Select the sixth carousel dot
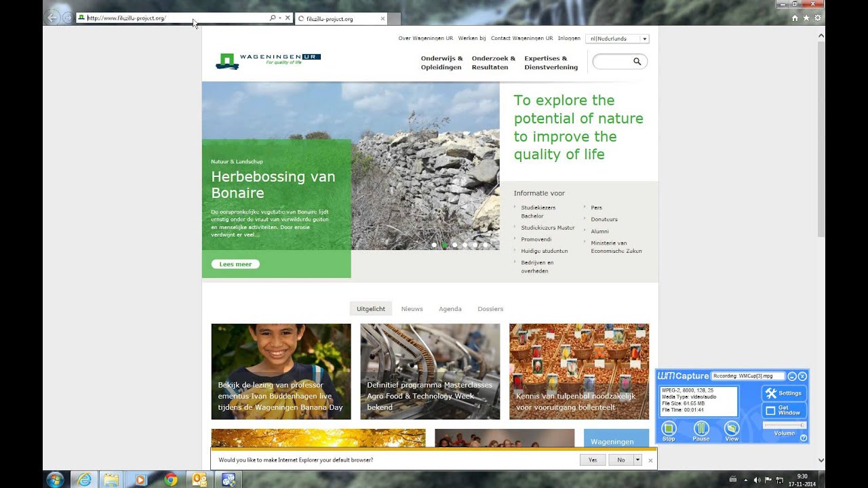868x488 pixels. (x=486, y=245)
